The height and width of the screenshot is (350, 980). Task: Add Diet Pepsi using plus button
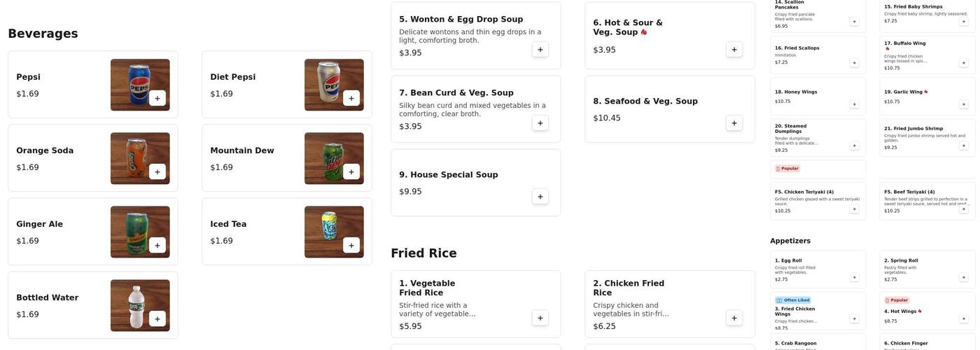(351, 99)
